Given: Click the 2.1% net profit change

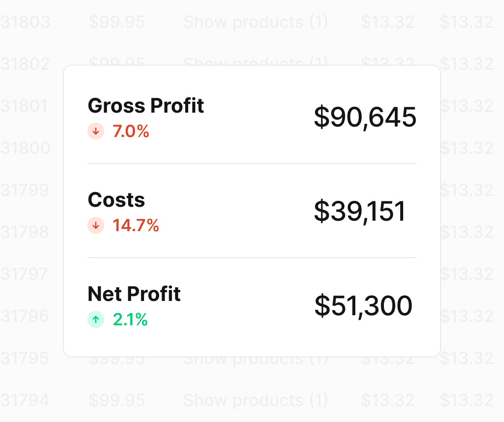Looking at the screenshot, I should [130, 320].
